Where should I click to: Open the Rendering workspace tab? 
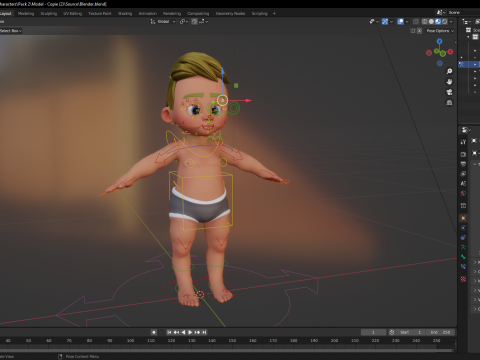pyautogui.click(x=172, y=14)
